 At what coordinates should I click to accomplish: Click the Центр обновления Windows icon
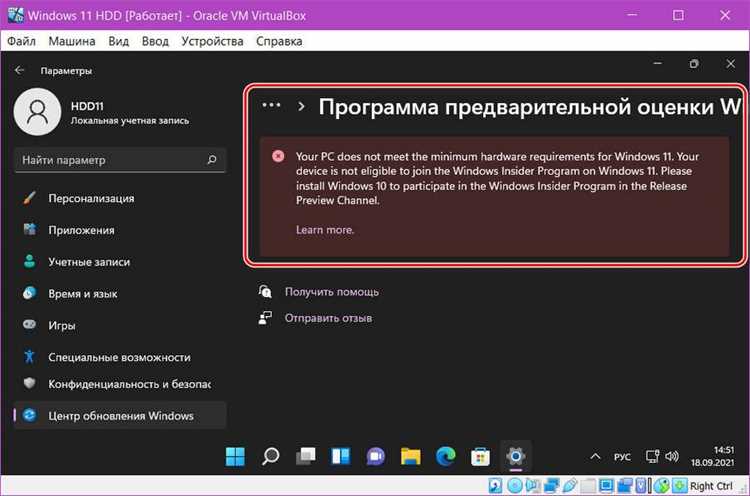[29, 415]
